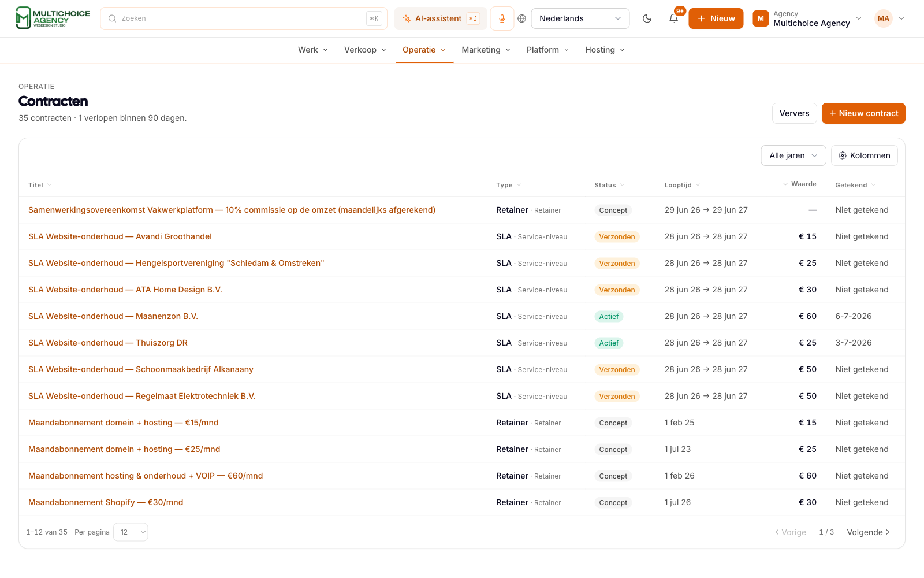Click the Vorige pagination button
This screenshot has width=924, height=578.
click(791, 532)
